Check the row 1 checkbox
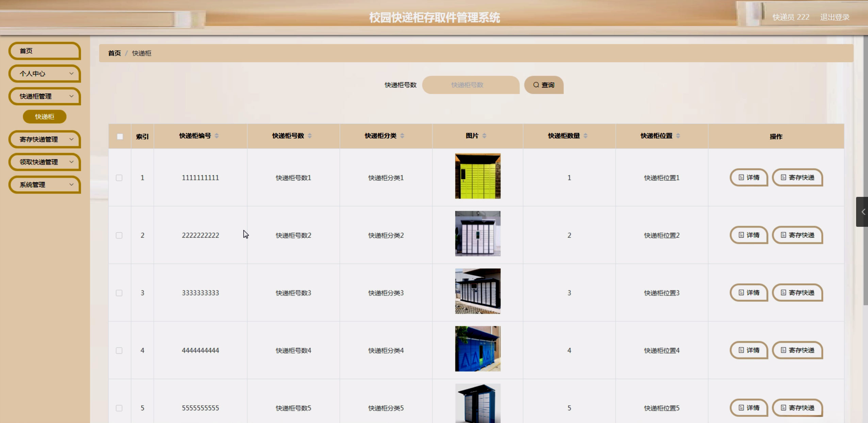The image size is (868, 423). 119,178
